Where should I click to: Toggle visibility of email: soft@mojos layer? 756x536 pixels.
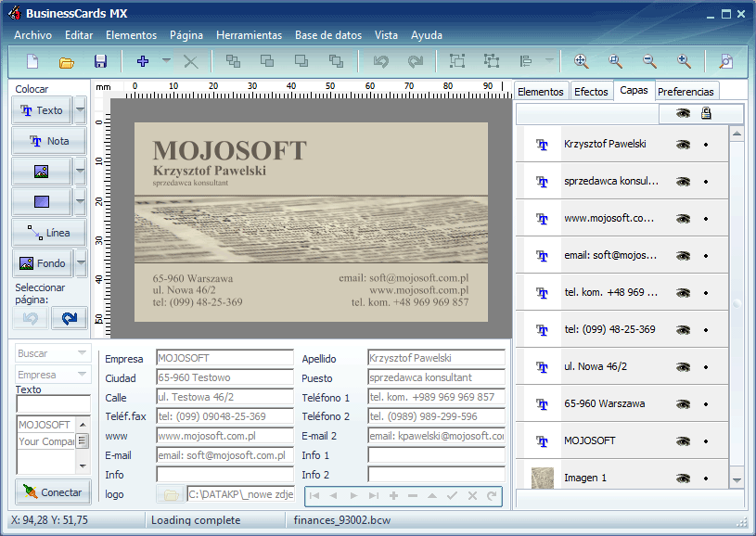click(683, 255)
